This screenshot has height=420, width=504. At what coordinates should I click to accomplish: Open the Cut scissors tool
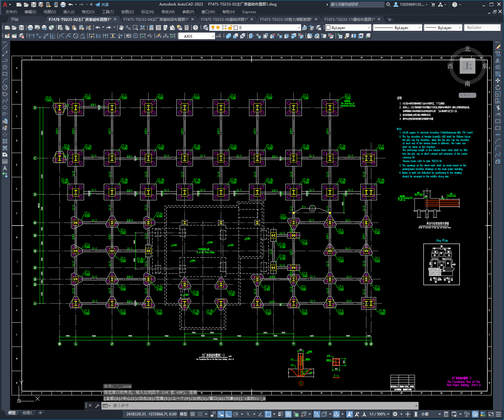pyautogui.click(x=60, y=28)
